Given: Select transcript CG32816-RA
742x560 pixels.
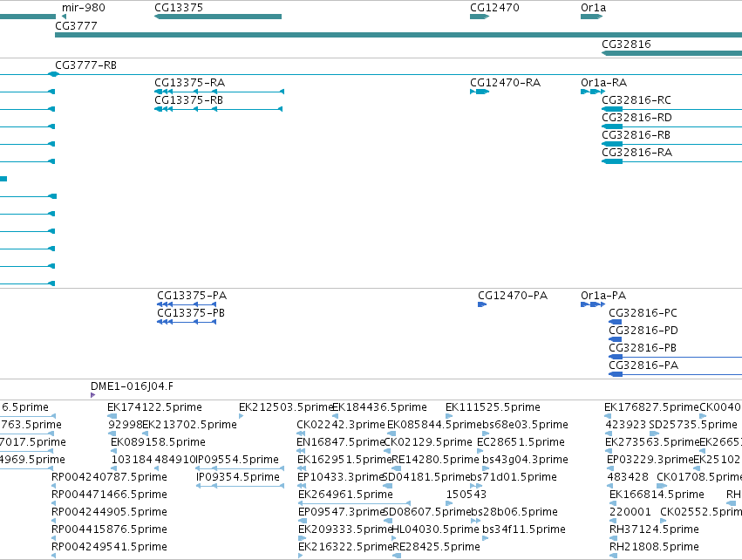Looking at the screenshot, I should click(x=637, y=153).
